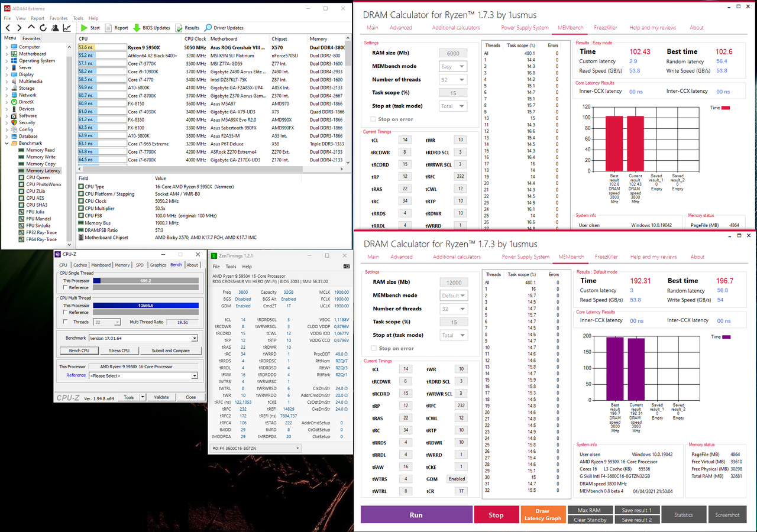Take a ZenTimings screenshot with camera icon

[346, 267]
